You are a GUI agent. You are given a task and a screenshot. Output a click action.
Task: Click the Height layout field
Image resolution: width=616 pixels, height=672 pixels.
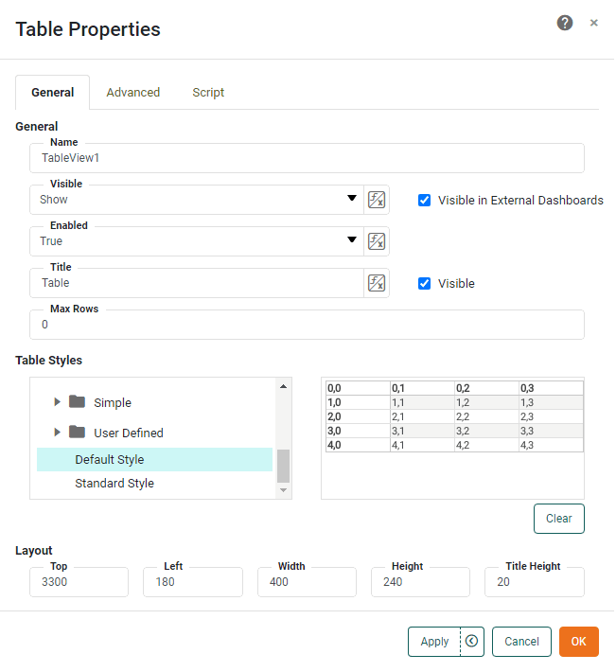(x=421, y=582)
